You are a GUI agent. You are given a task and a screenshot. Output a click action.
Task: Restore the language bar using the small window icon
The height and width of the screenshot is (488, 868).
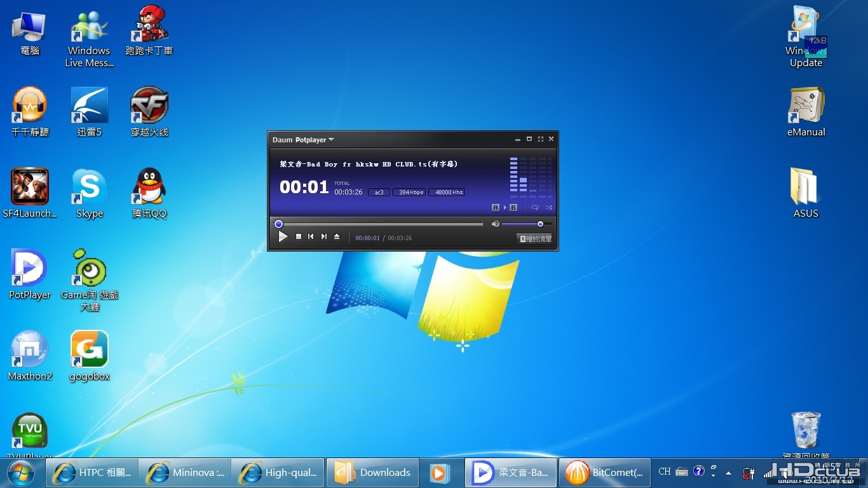(714, 468)
